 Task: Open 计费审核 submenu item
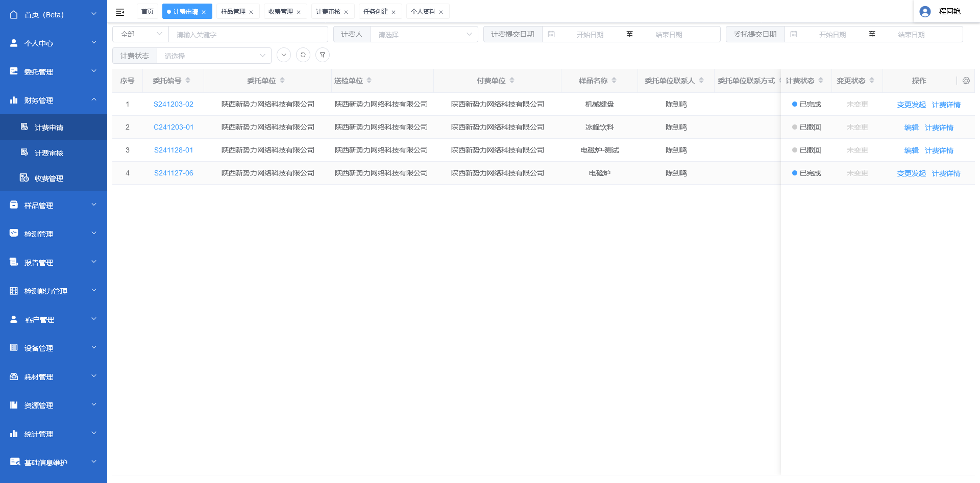(54, 152)
